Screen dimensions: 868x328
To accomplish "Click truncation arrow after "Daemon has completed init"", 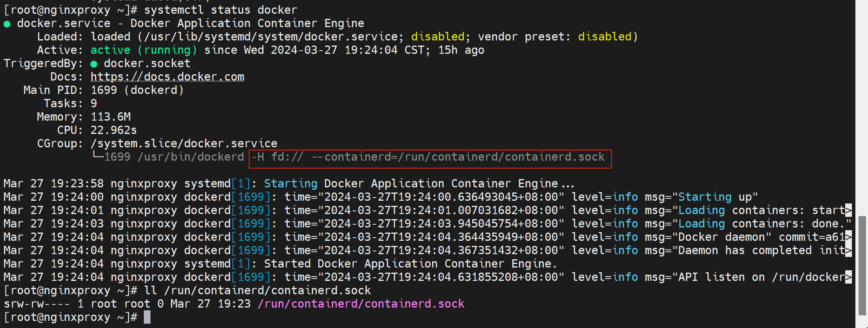I will [848, 251].
